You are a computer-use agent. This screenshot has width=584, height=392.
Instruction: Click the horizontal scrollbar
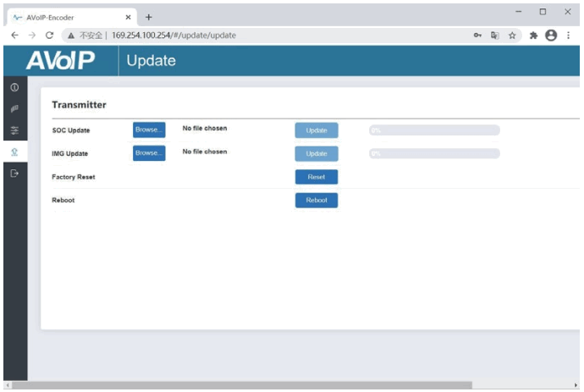242,385
